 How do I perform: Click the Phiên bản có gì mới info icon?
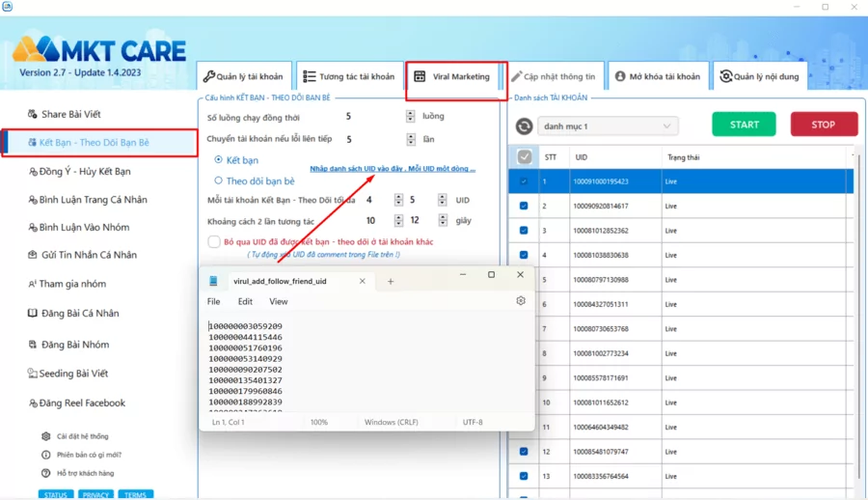click(x=46, y=455)
